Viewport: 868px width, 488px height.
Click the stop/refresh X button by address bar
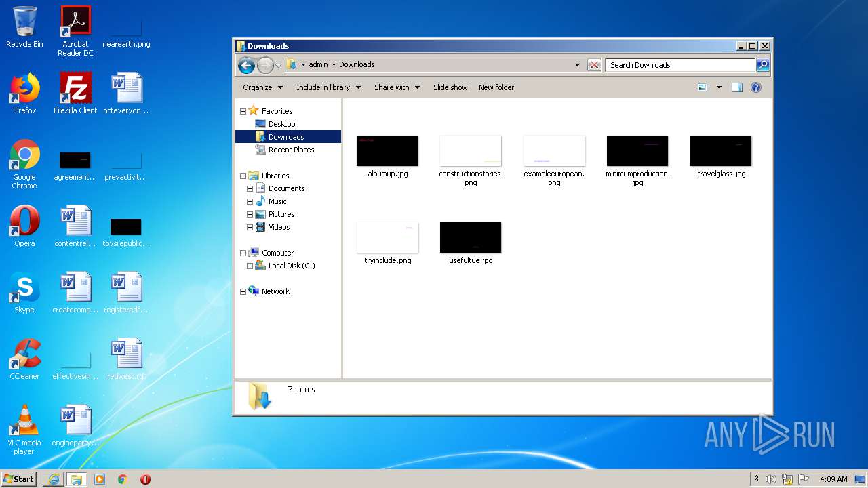pos(594,65)
